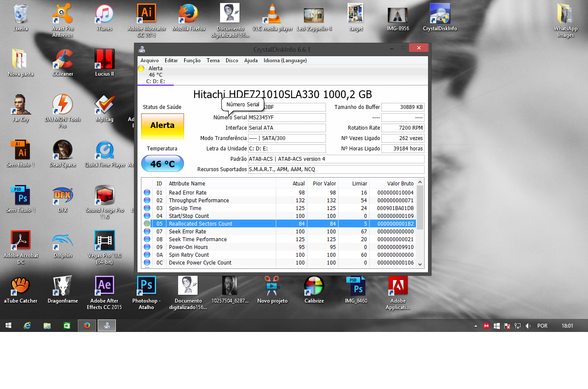
Task: Select the Seek Error Rate row
Action: [279, 232]
